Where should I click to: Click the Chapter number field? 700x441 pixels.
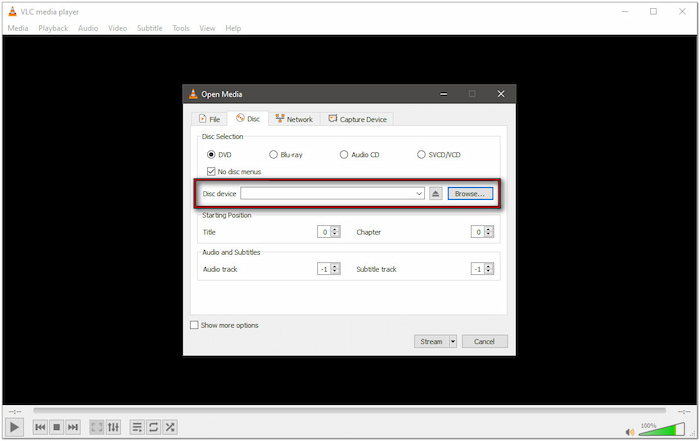point(478,232)
